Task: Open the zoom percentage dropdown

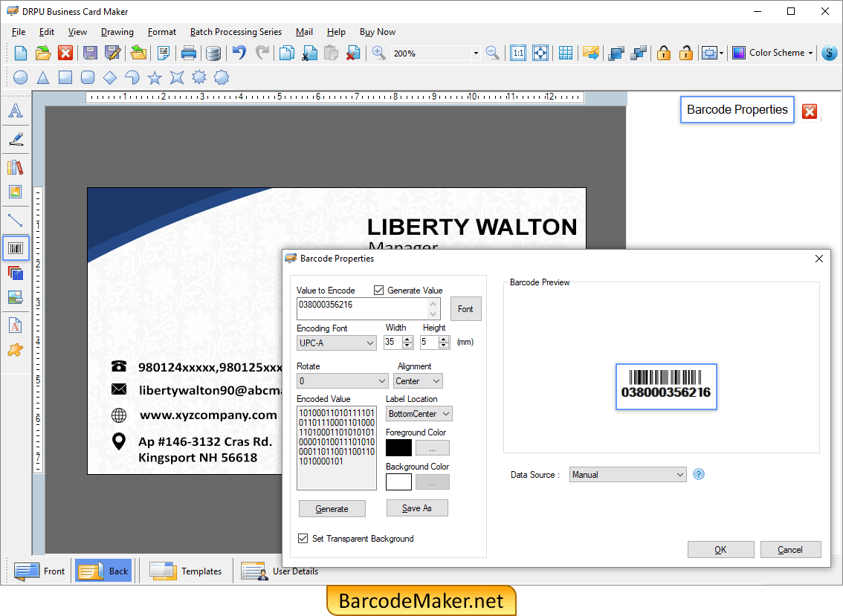Action: point(476,54)
